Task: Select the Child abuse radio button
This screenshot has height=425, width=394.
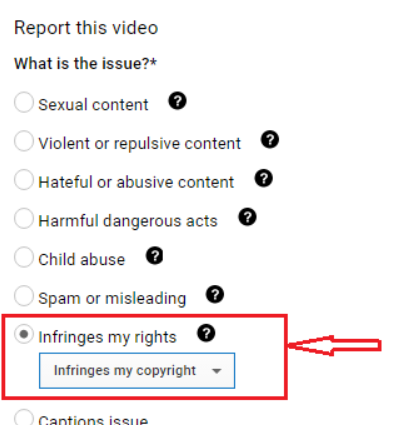Action: 24,257
